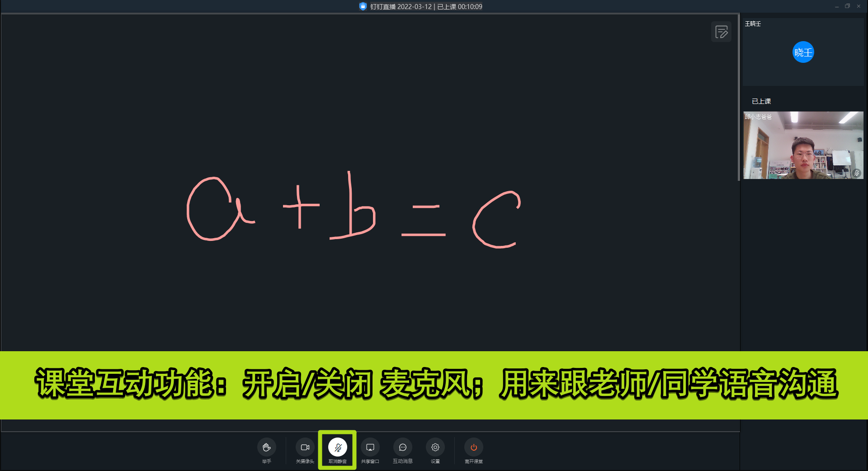Viewport: 868px width, 471px height.
Task: Click the 钉钉直播 2022-03-12 title text
Action: (401, 7)
